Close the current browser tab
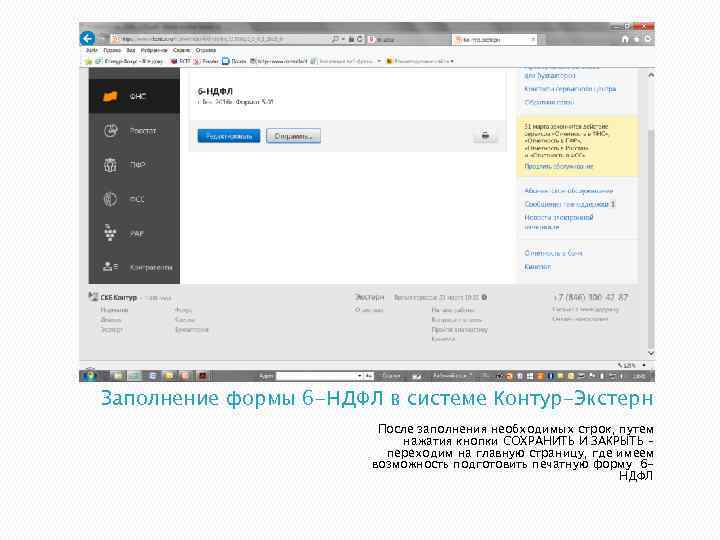The image size is (720, 540). (x=533, y=39)
